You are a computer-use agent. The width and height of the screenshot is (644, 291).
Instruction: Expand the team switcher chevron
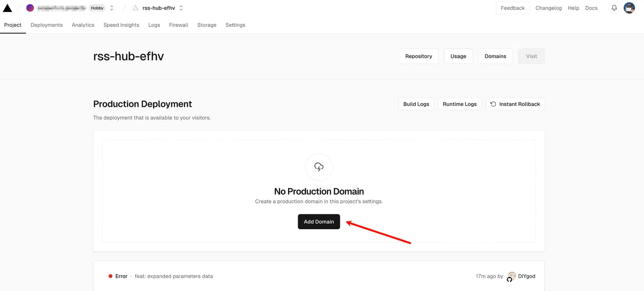(x=111, y=8)
